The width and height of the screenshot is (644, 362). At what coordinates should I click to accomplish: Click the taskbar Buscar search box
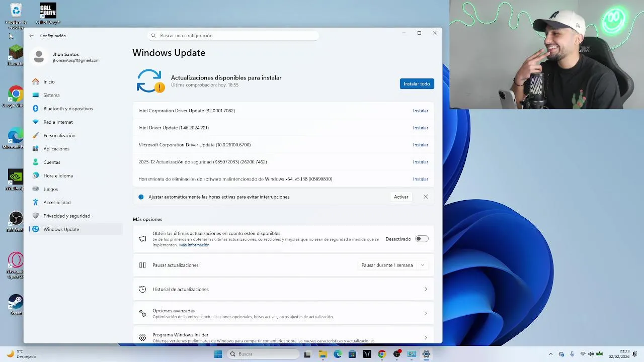(262, 354)
